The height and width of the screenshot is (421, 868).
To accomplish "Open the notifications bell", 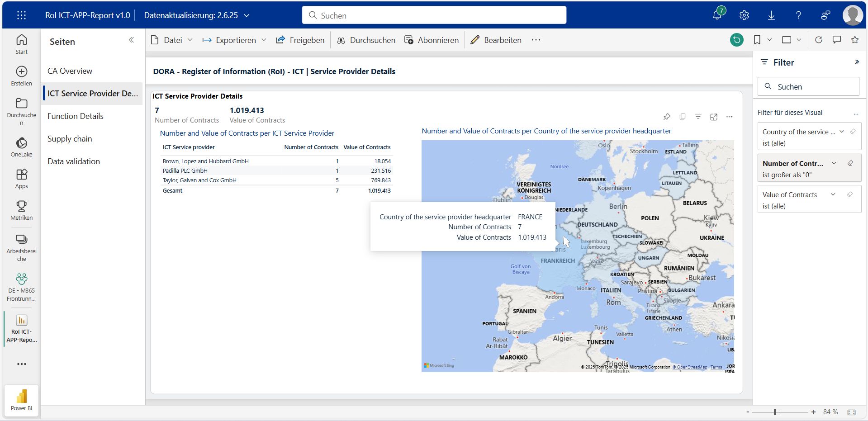I will pyautogui.click(x=717, y=15).
